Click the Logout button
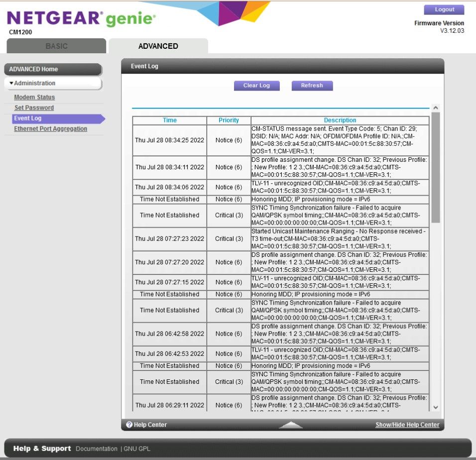476x460 pixels. (x=444, y=9)
